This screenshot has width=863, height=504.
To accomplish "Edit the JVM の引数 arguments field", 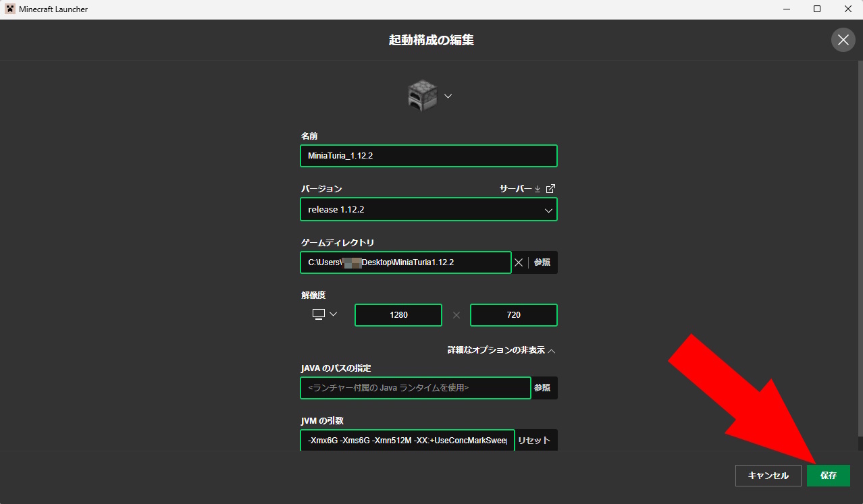I will click(x=408, y=441).
